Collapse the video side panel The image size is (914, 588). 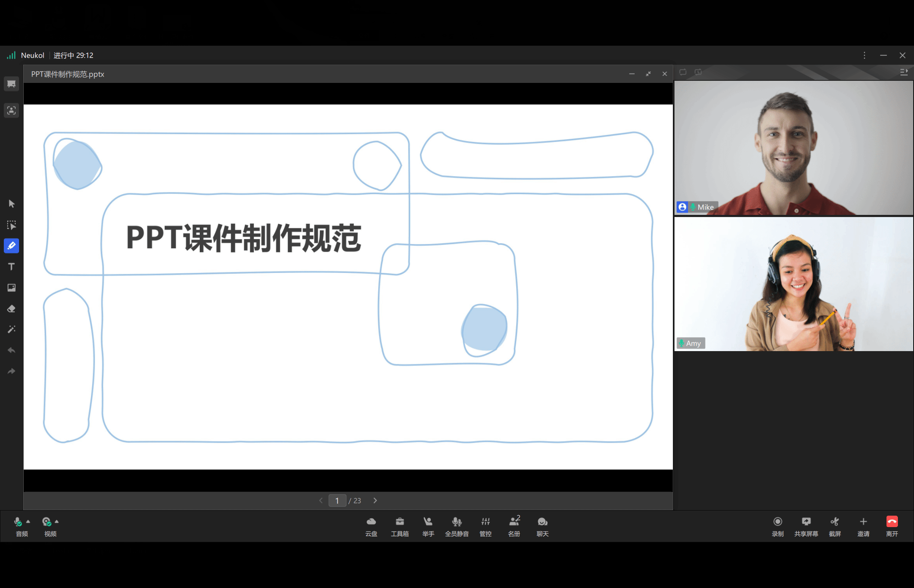904,72
